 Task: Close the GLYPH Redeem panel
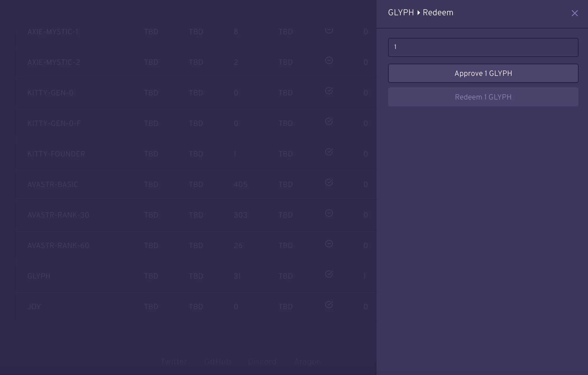[575, 13]
